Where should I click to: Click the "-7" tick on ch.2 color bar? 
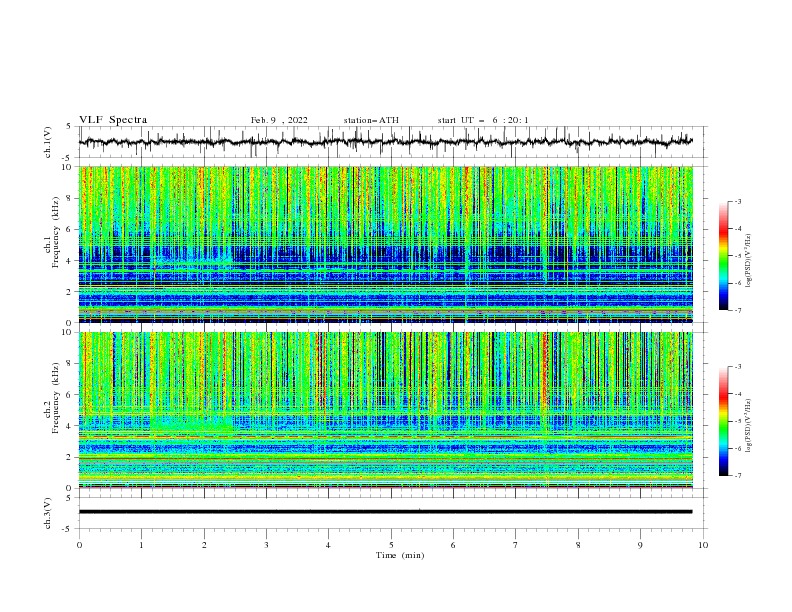[x=737, y=475]
